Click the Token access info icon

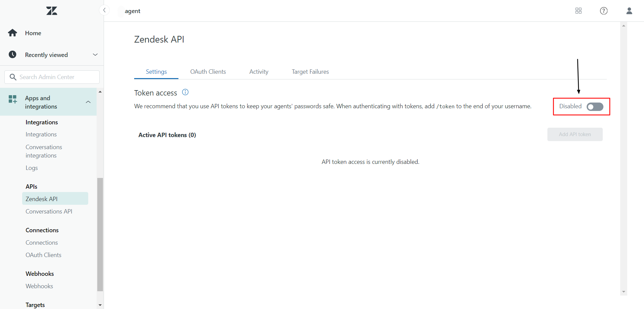[x=185, y=92]
